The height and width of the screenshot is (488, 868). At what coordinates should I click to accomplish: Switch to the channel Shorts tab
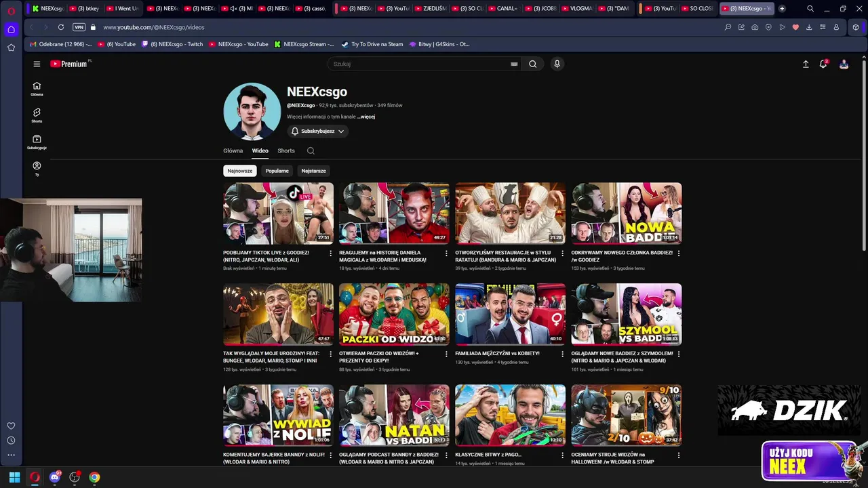[x=286, y=150]
